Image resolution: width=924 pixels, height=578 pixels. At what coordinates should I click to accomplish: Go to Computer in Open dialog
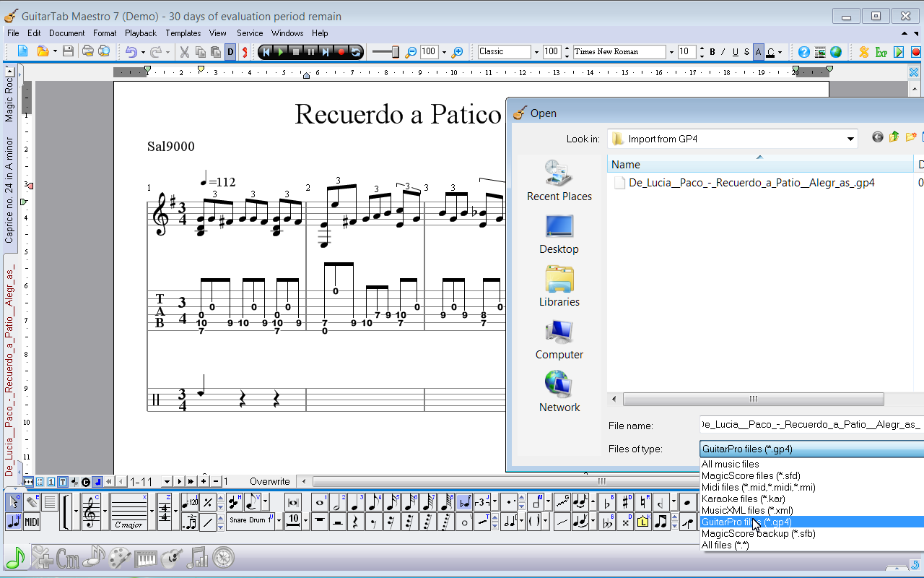click(559, 340)
